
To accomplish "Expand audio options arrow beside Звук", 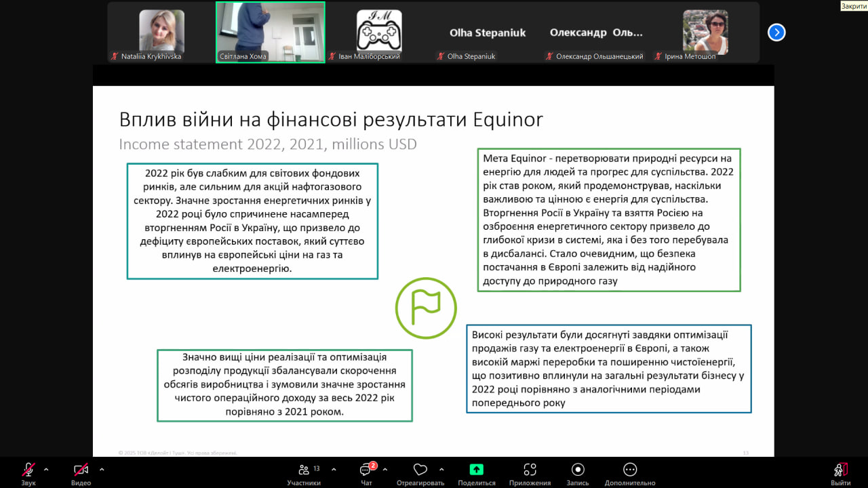I will pyautogui.click(x=46, y=469).
